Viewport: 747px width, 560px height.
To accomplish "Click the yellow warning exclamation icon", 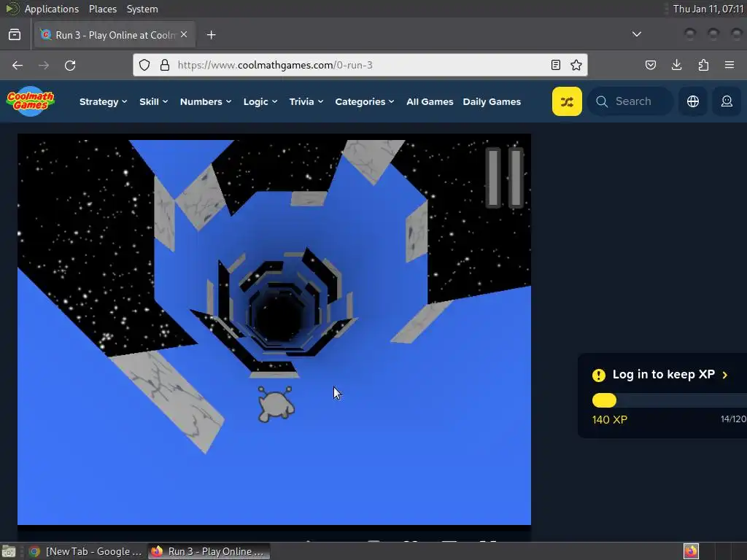I will 599,376.
